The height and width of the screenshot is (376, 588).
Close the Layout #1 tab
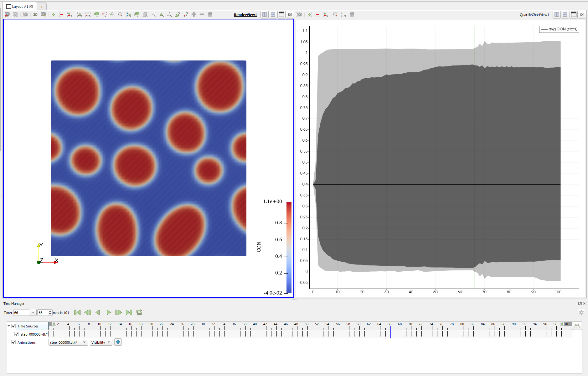31,6
